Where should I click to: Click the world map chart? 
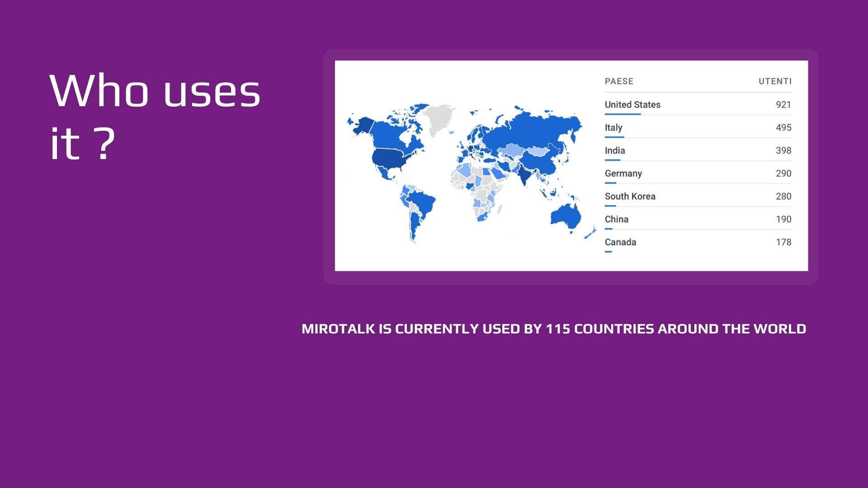pyautogui.click(x=471, y=174)
